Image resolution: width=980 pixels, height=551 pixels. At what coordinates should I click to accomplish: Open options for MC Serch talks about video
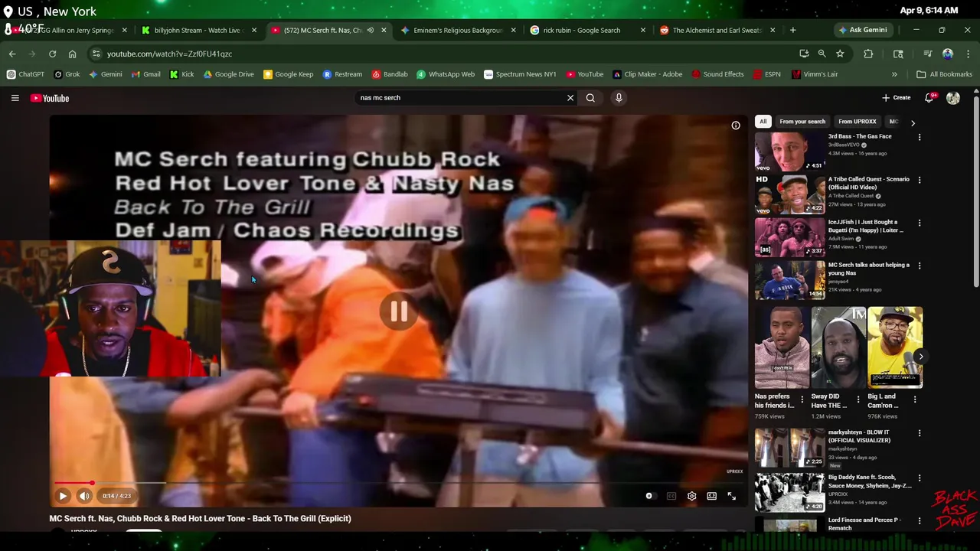point(920,266)
